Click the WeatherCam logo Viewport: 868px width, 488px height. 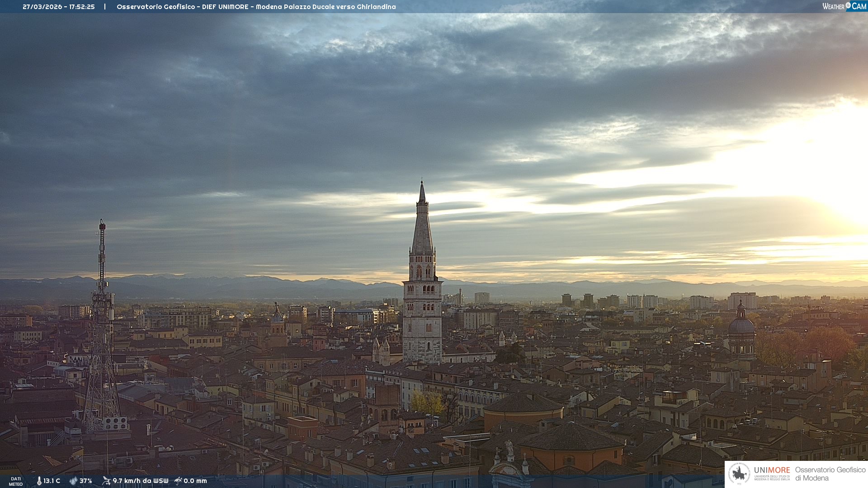click(844, 6)
